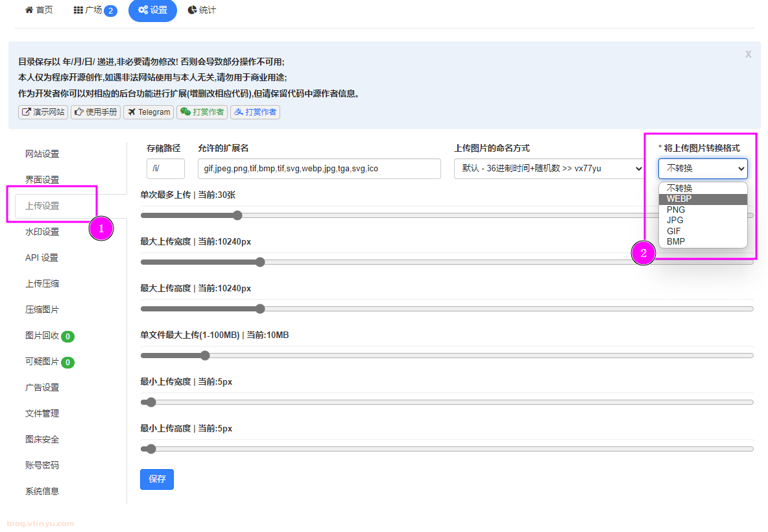The image size is (768, 532).
Task: Dismiss the notice banner with X
Action: pyautogui.click(x=748, y=54)
